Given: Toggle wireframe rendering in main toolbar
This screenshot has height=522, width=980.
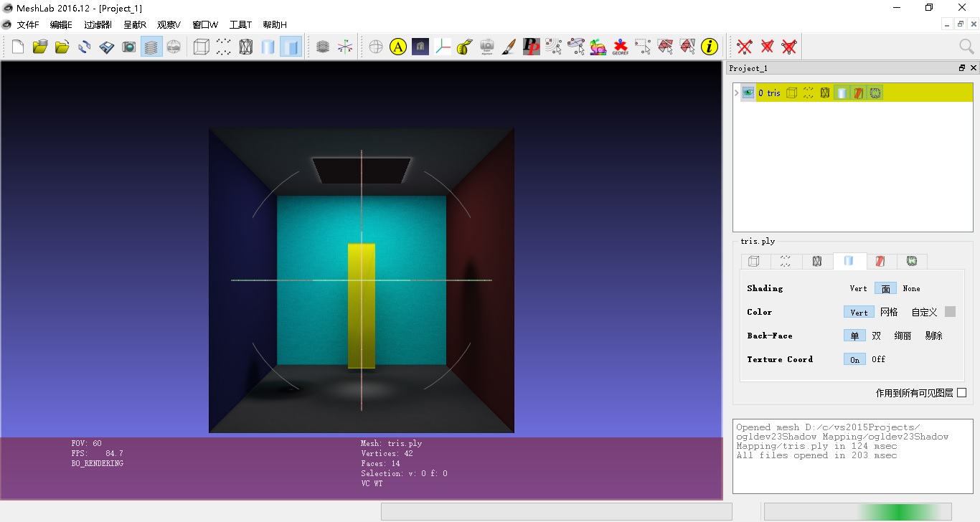Looking at the screenshot, I should click(246, 47).
